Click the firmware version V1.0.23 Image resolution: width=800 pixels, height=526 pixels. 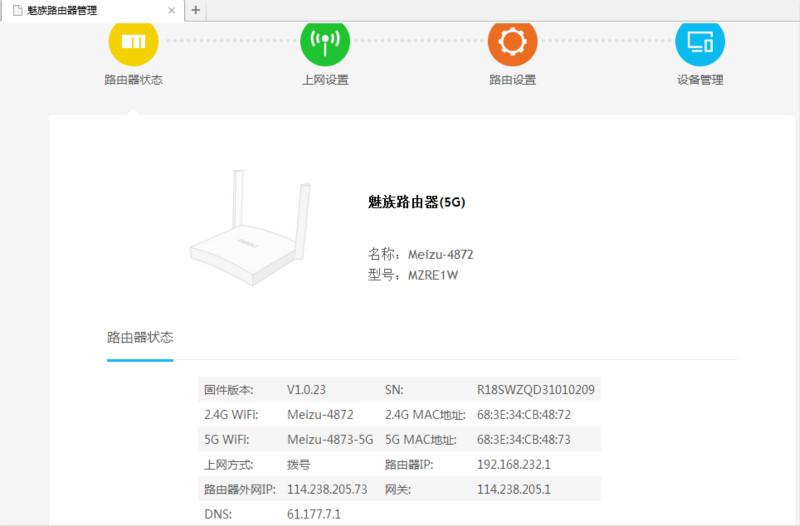(306, 390)
